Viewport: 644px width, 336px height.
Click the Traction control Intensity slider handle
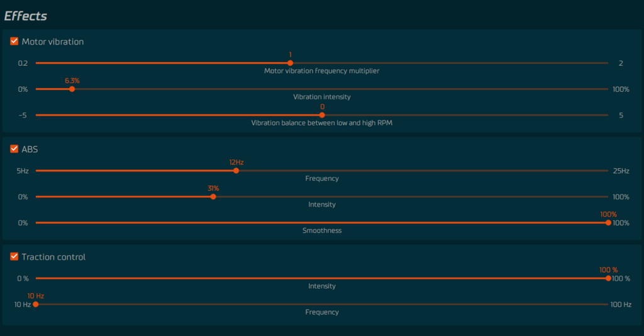point(608,278)
